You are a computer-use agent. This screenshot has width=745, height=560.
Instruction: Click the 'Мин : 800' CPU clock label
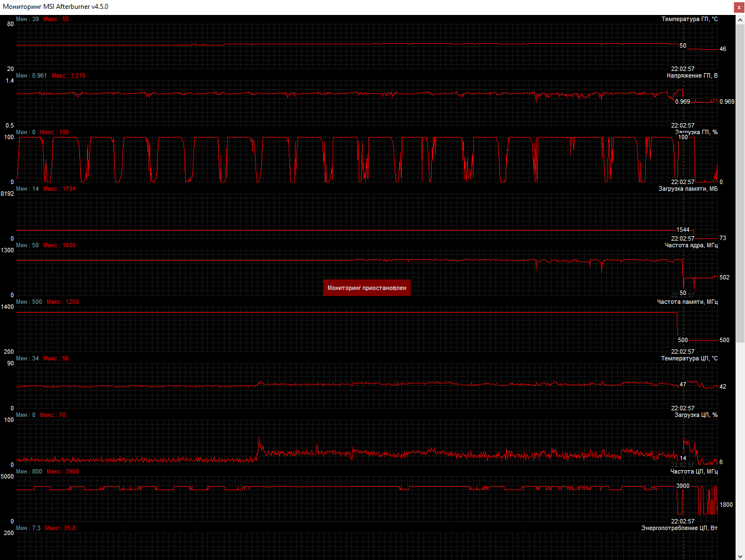pos(29,471)
